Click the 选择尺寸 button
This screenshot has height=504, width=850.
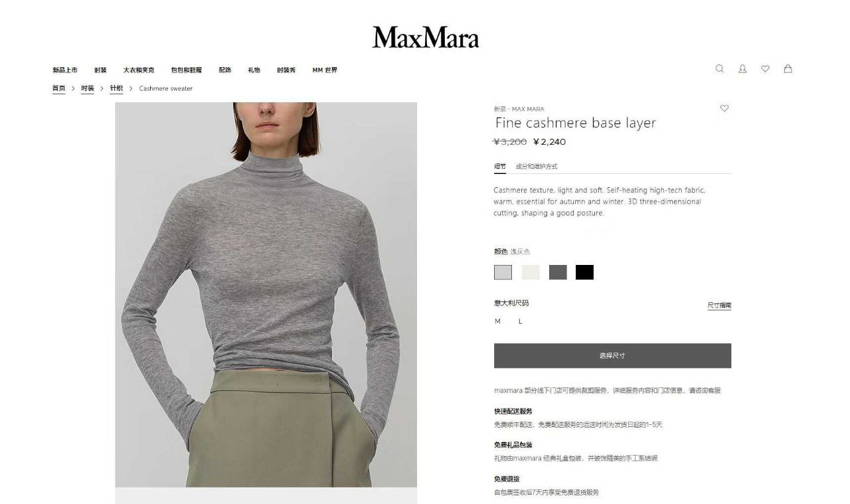(x=612, y=355)
